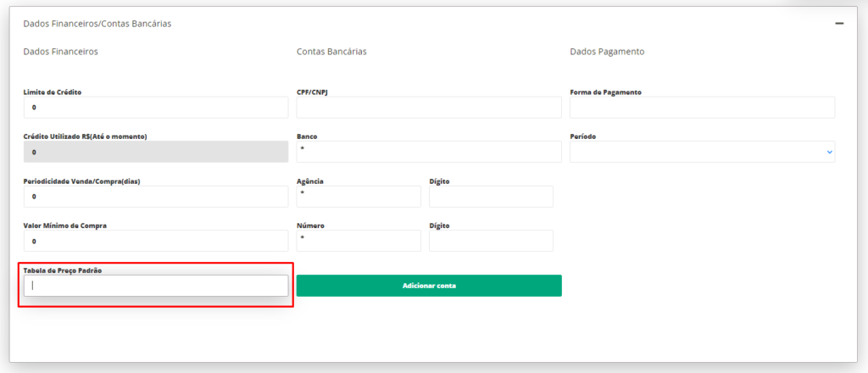
Task: Click the Dígito field beside Número
Action: (491, 241)
